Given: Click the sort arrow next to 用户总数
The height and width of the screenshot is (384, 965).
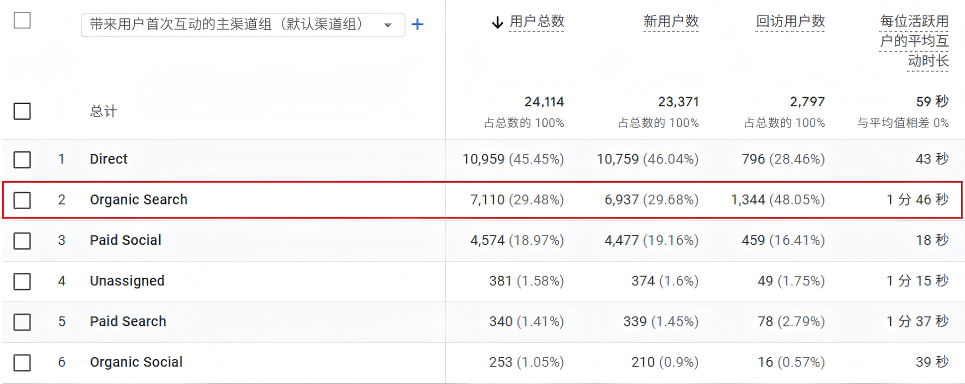Looking at the screenshot, I should pyautogui.click(x=497, y=23).
